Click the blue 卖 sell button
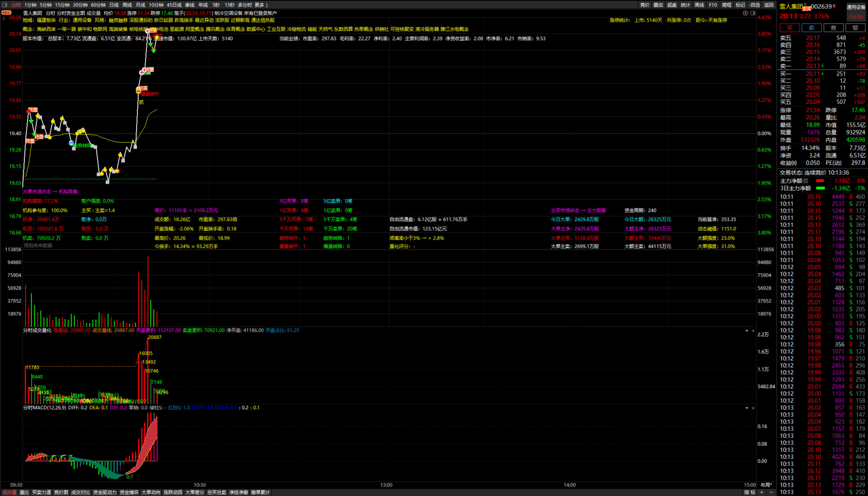The image size is (868, 496). [811, 28]
